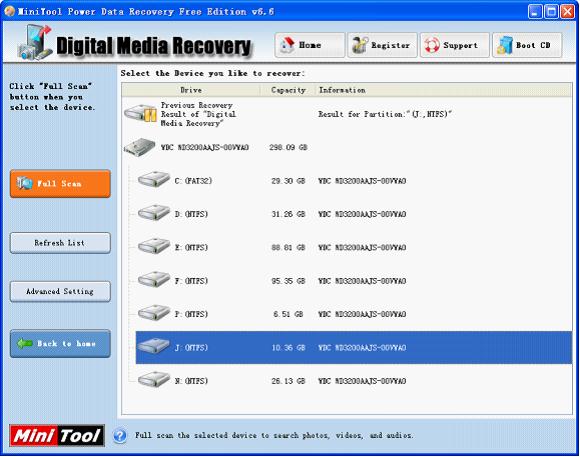Select the 298.09 GB physical disk name
The width and height of the screenshot is (580, 457).
pos(205,148)
